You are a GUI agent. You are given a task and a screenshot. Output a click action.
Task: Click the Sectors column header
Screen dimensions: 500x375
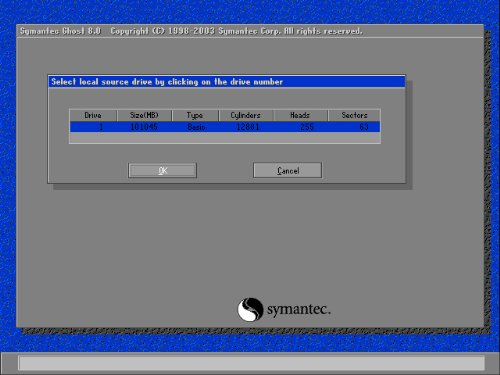pos(354,115)
